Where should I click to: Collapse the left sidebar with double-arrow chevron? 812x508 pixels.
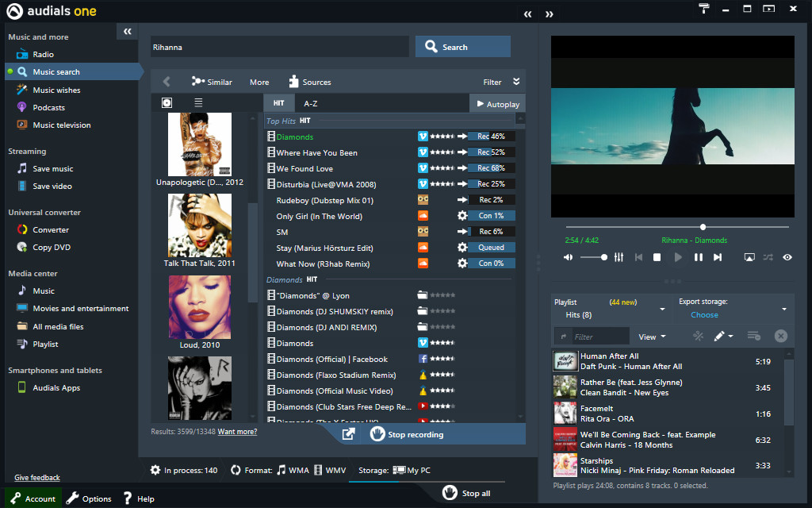pyautogui.click(x=127, y=31)
